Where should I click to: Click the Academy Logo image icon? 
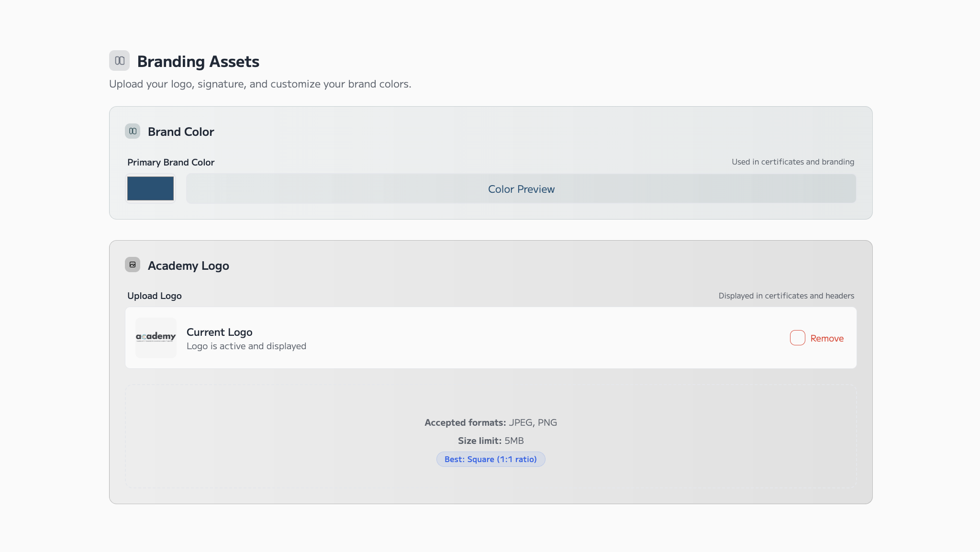click(133, 265)
